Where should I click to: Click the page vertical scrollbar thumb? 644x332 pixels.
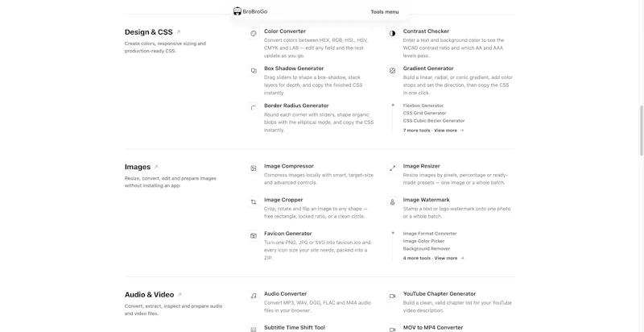pos(641,131)
